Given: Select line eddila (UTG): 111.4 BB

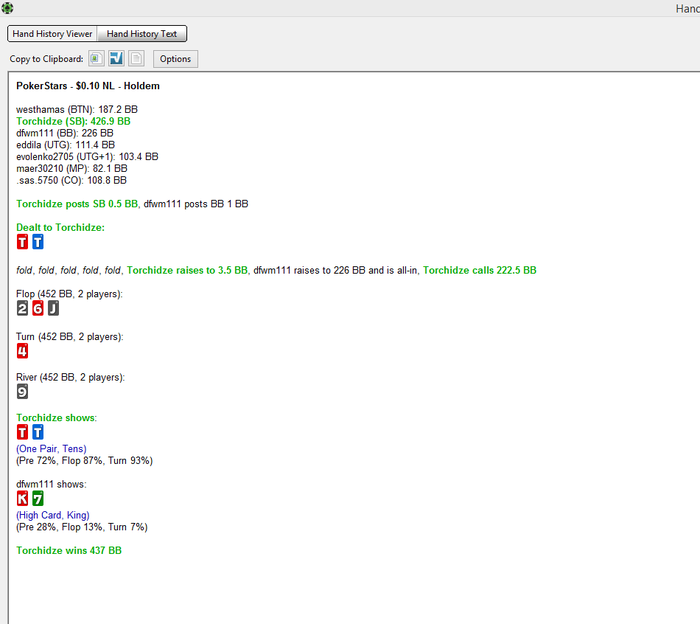Looking at the screenshot, I should [x=66, y=145].
